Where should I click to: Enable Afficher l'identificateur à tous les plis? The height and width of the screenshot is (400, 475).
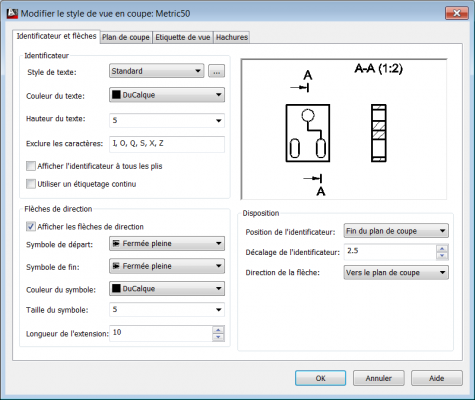click(x=31, y=166)
